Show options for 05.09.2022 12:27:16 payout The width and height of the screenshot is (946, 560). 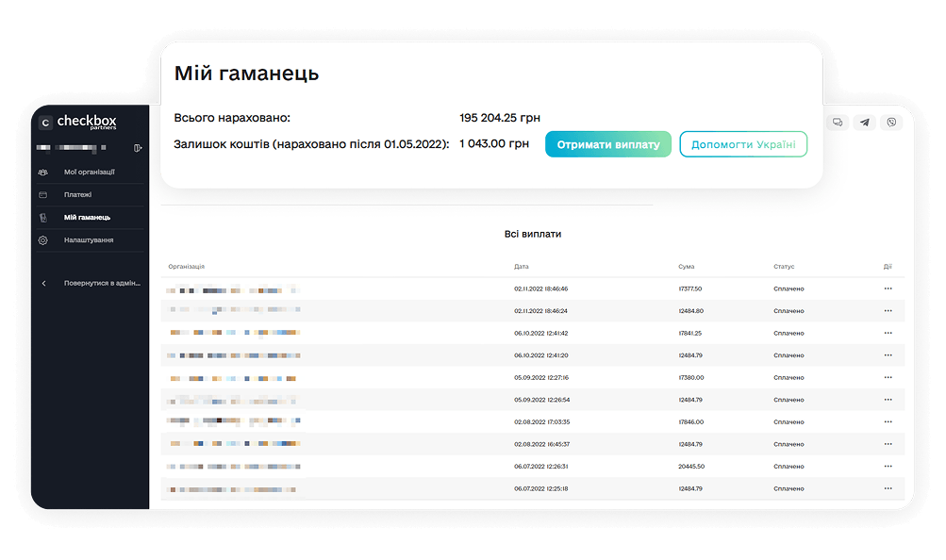(x=888, y=377)
